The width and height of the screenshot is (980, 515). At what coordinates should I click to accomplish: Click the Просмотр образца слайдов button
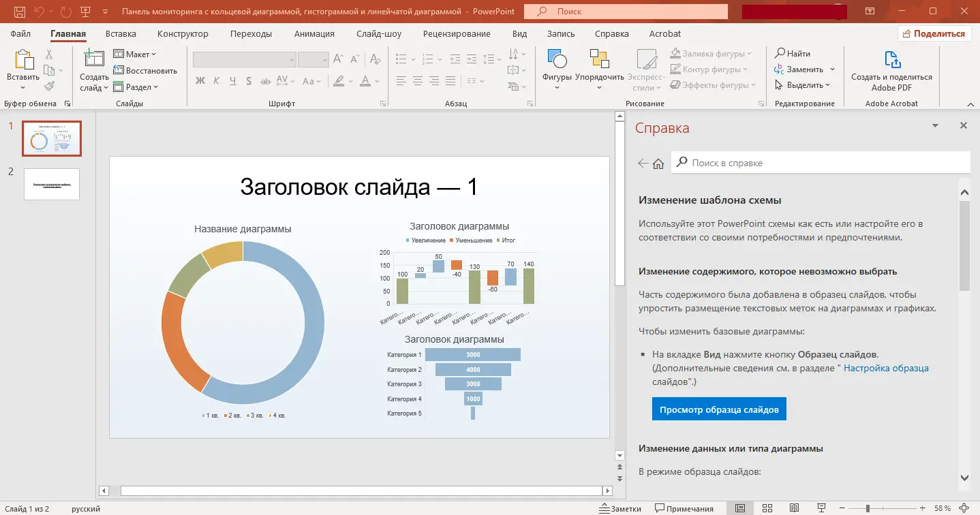pyautogui.click(x=719, y=409)
